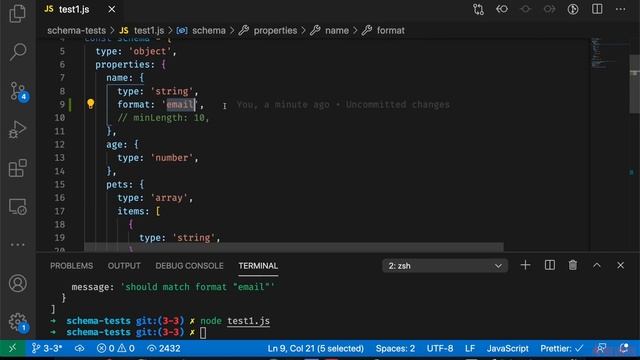Screen dimensions: 640x360
Task: Click the Prettier status item
Action: (562, 348)
